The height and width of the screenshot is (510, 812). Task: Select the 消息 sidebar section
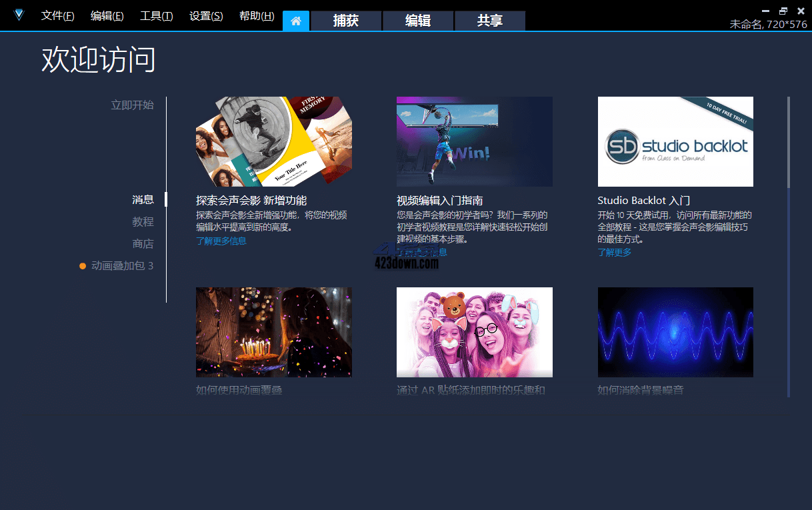click(143, 199)
